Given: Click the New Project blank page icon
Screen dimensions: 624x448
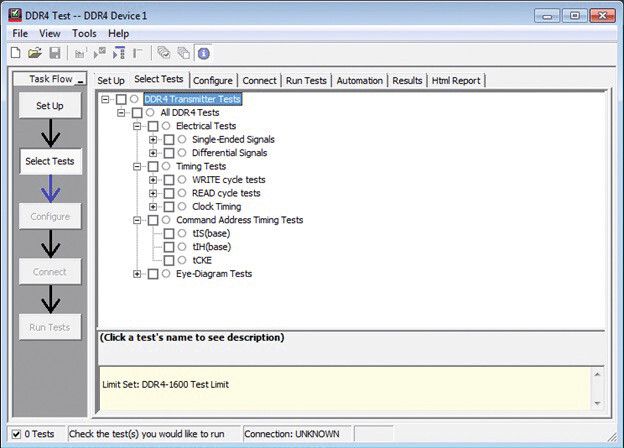Looking at the screenshot, I should (16, 53).
